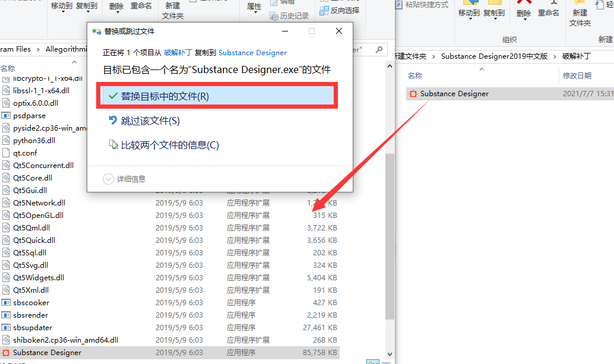Screen dimensions: 614x364
Task: Choose Compare info for both files option
Action: [164, 145]
